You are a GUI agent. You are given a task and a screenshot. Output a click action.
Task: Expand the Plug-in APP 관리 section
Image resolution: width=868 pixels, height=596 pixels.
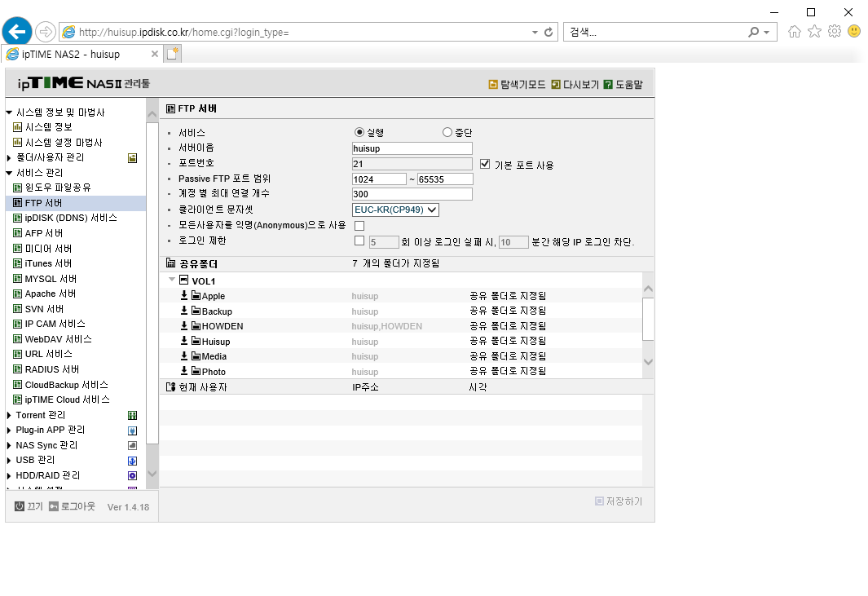click(9, 430)
